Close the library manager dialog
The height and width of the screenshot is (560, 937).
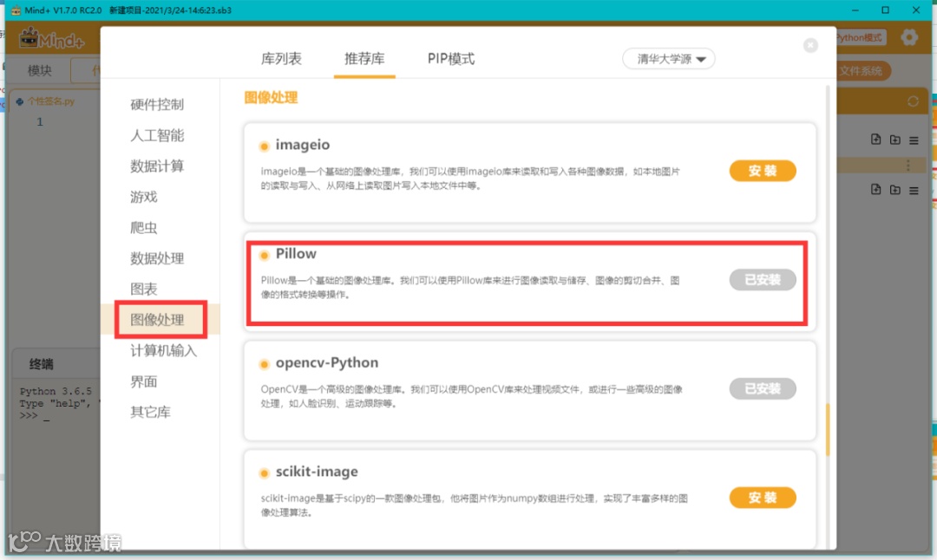tap(810, 45)
